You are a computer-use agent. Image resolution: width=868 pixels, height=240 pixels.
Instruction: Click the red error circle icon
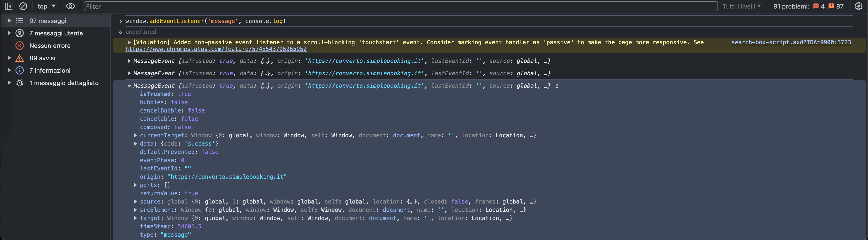click(20, 46)
